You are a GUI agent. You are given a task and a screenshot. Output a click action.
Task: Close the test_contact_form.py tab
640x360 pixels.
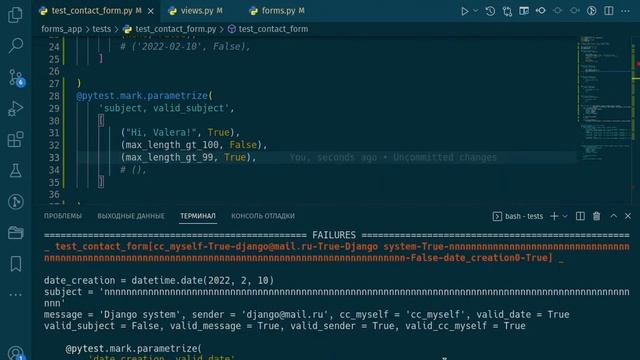(151, 11)
